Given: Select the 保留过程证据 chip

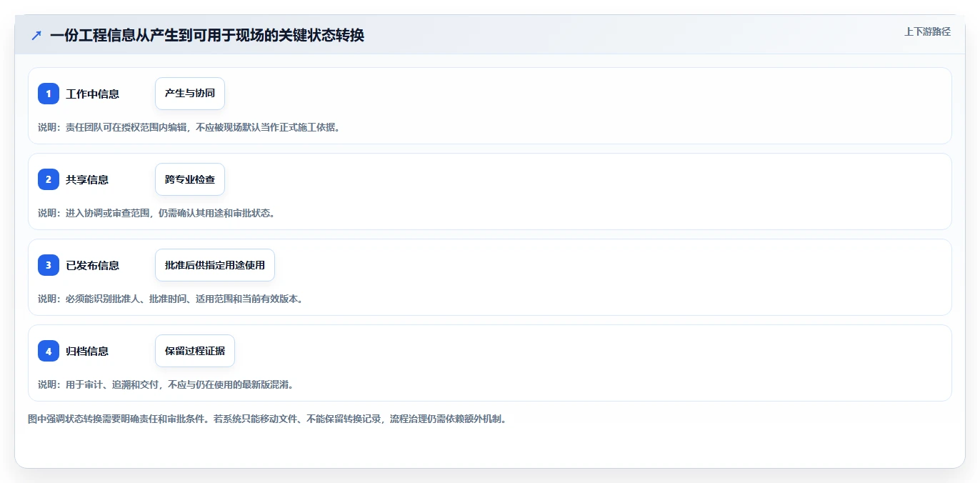Looking at the screenshot, I should (x=195, y=351).
